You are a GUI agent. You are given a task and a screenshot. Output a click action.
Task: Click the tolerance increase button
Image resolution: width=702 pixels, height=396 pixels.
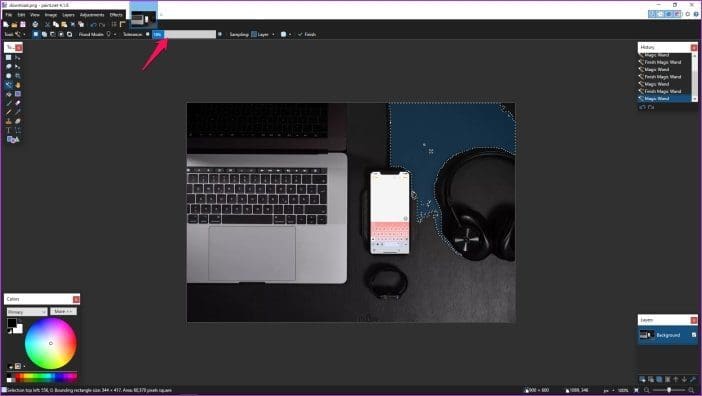tap(219, 34)
